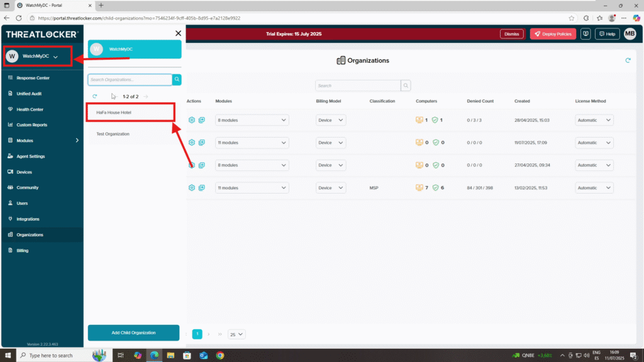Image resolution: width=644 pixels, height=362 pixels.
Task: Open settings gear for 28/04/2025 organization row
Action: pyautogui.click(x=192, y=120)
